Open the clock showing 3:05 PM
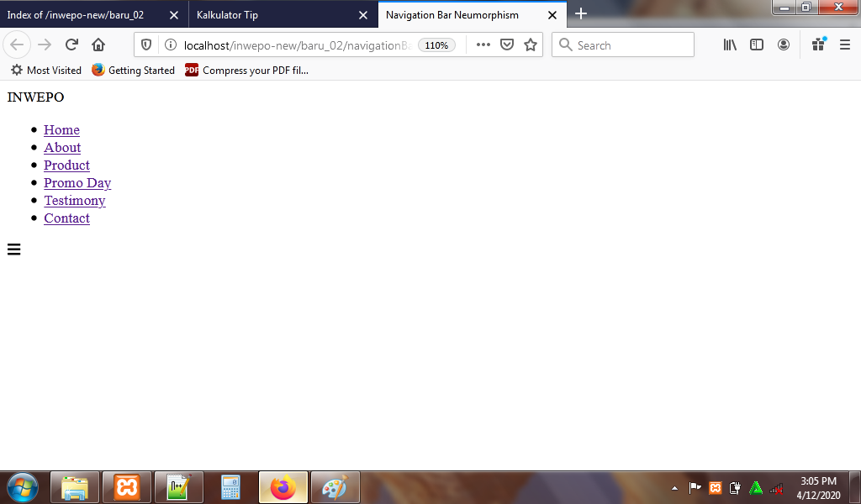861x504 pixels. [818, 487]
